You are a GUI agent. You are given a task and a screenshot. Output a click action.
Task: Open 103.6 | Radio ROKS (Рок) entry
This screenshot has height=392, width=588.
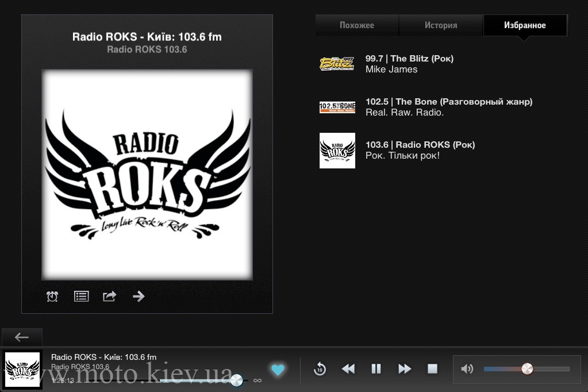pyautogui.click(x=420, y=145)
